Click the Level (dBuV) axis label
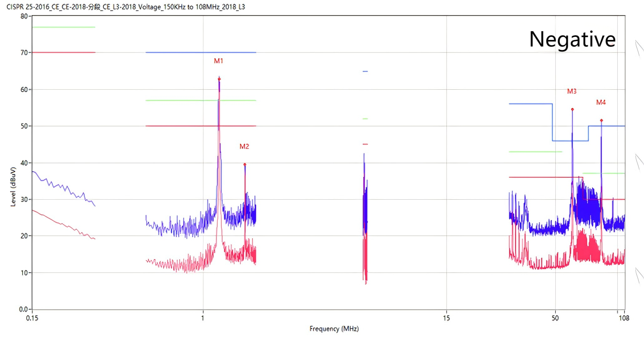Image resolution: width=644 pixels, height=340 pixels. point(13,187)
